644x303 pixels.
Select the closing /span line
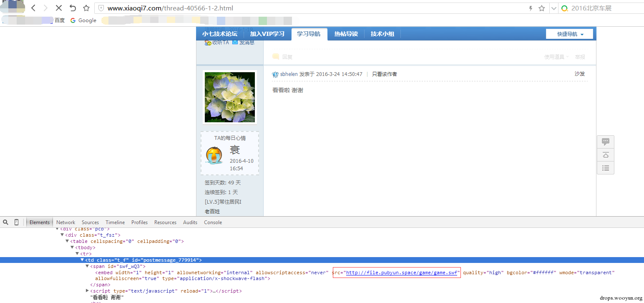point(99,285)
